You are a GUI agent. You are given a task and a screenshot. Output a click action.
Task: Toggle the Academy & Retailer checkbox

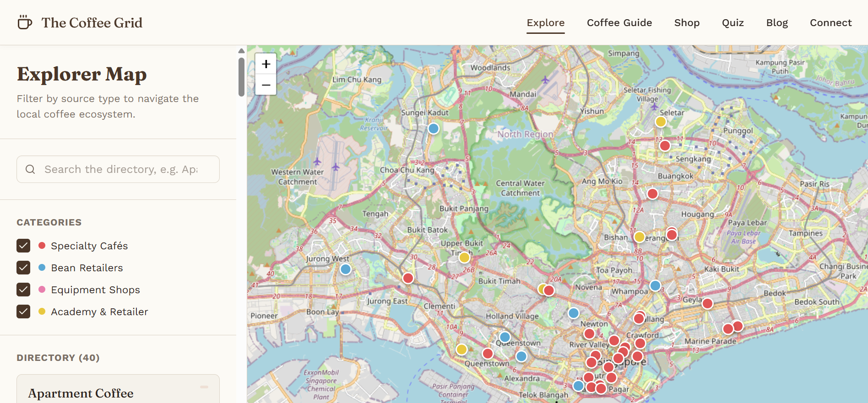[x=23, y=312]
